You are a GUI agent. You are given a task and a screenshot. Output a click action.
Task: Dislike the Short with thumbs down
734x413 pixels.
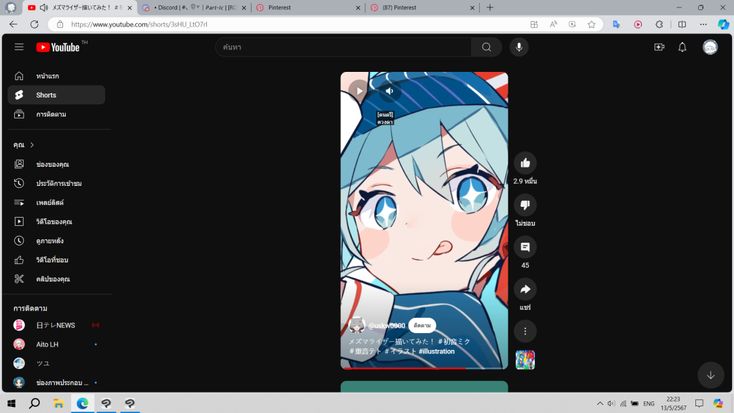point(525,205)
